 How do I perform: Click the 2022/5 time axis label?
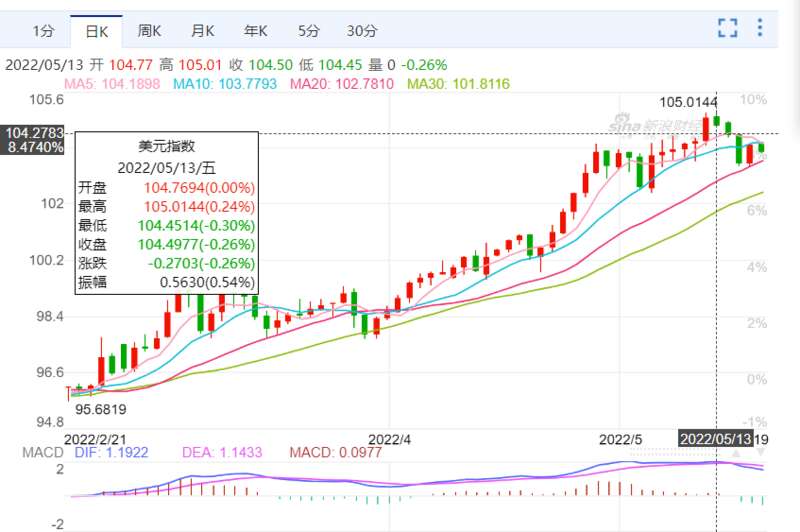(620, 440)
